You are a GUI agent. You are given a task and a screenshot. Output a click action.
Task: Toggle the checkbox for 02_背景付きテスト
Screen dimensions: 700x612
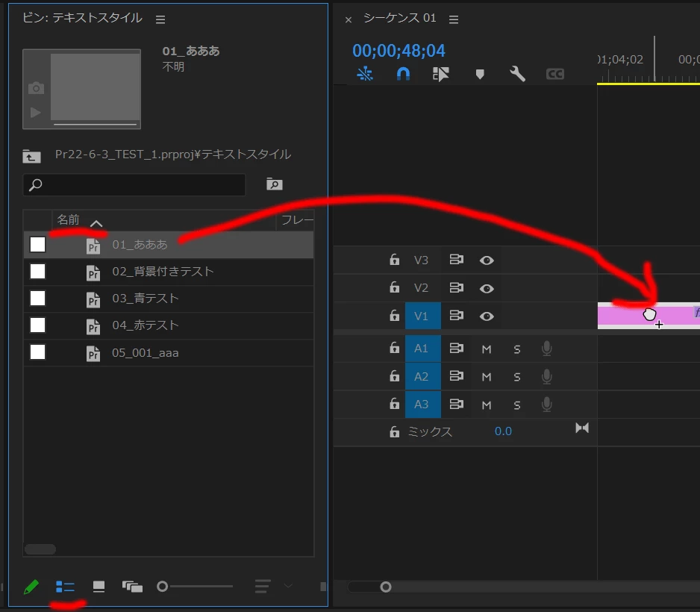37,272
